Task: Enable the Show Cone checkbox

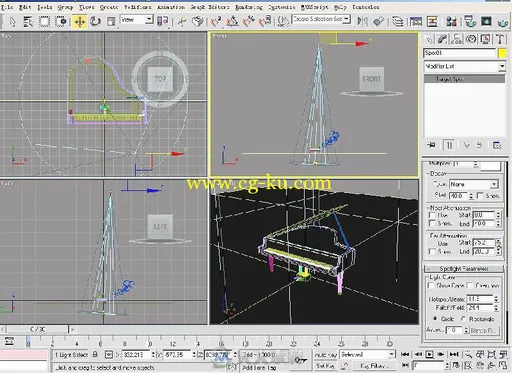Action: pyautogui.click(x=431, y=286)
